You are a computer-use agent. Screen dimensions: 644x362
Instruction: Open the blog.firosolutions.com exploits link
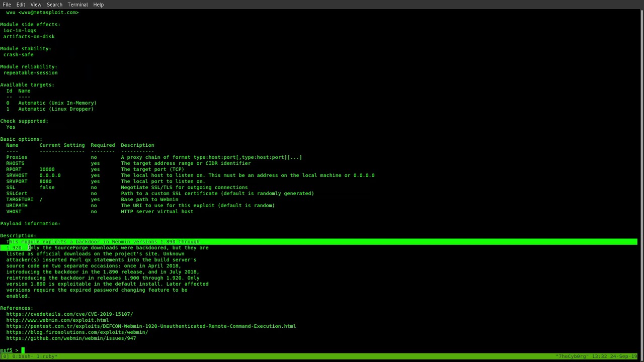point(77,332)
